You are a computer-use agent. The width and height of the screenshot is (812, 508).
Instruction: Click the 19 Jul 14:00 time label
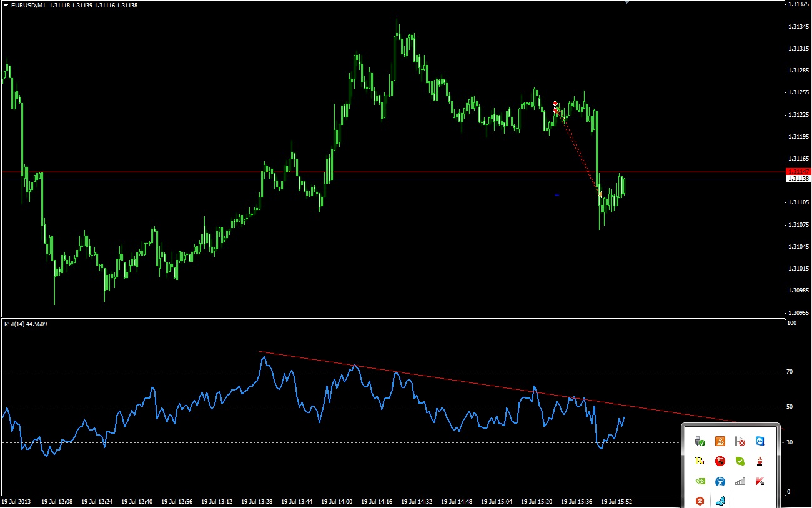[338, 501]
